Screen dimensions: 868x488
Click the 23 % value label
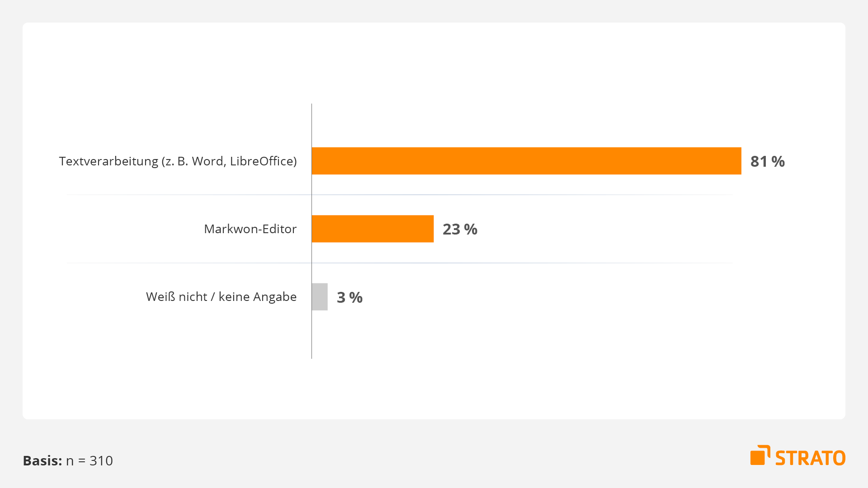(460, 229)
